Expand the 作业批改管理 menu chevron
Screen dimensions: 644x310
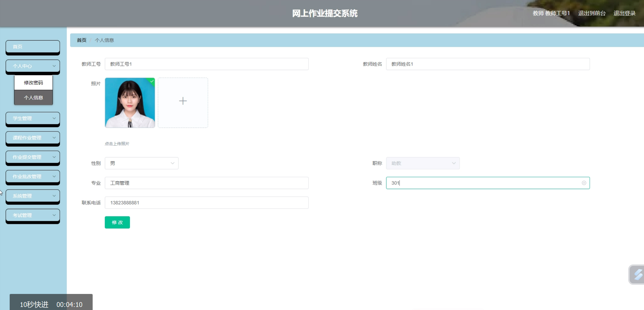click(54, 177)
